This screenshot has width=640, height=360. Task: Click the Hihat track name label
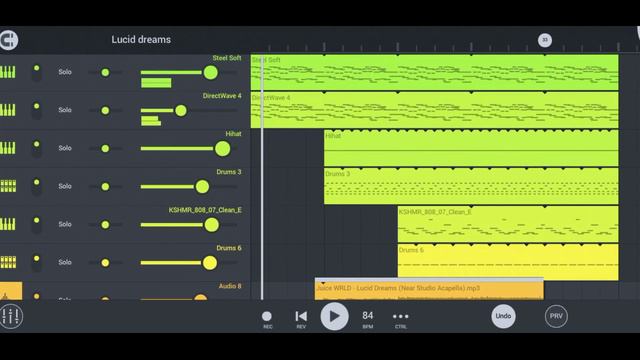(x=233, y=134)
